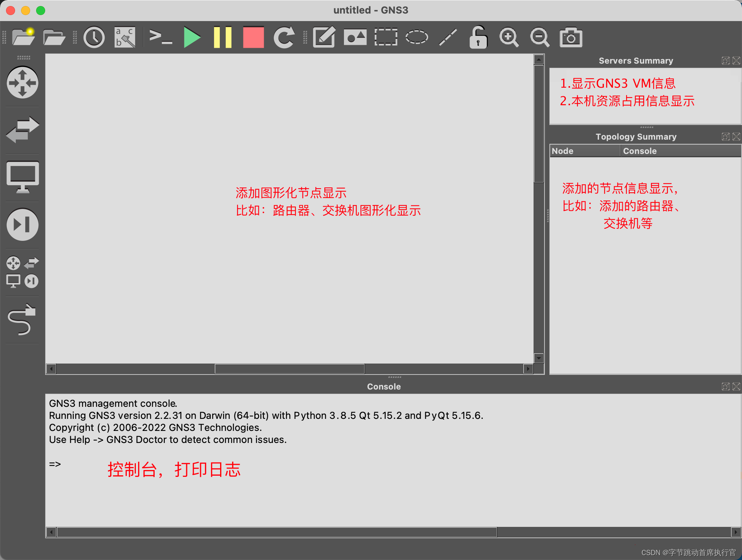
Task: Sort topology list by Console column
Action: click(680, 151)
